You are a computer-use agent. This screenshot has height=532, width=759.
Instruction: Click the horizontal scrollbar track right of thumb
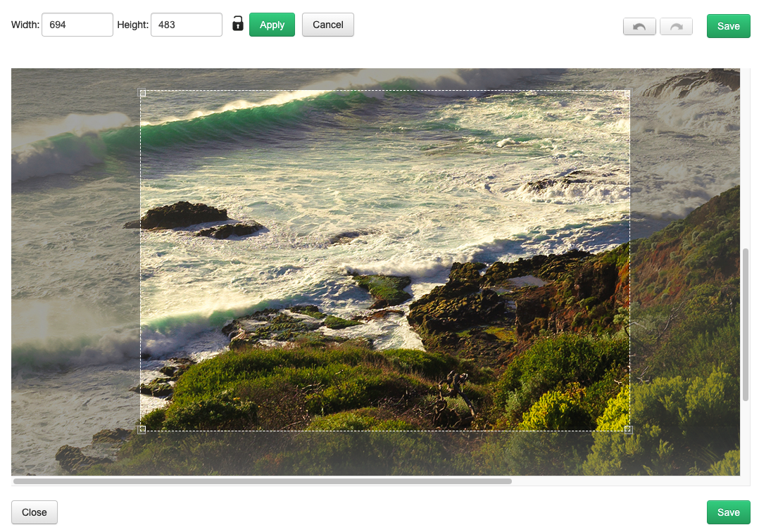(627, 481)
